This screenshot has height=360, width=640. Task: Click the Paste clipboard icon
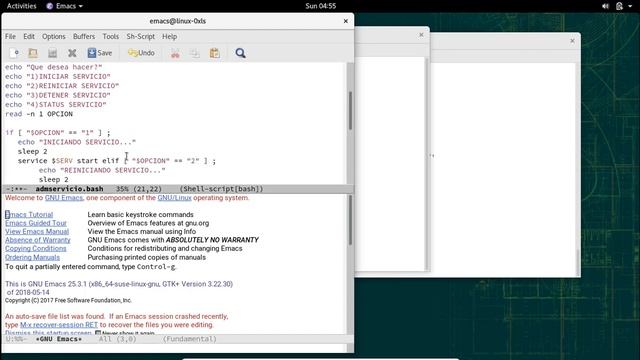click(x=214, y=53)
